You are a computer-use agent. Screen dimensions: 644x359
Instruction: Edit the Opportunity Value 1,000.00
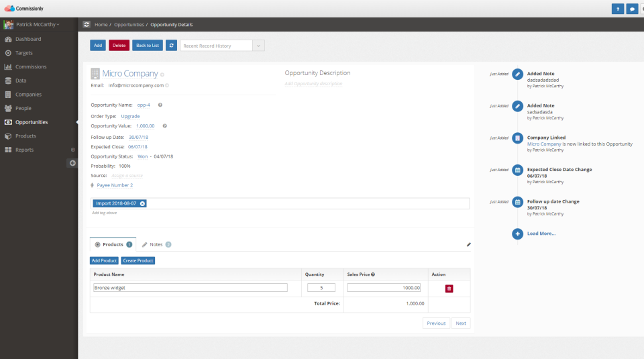tap(146, 126)
